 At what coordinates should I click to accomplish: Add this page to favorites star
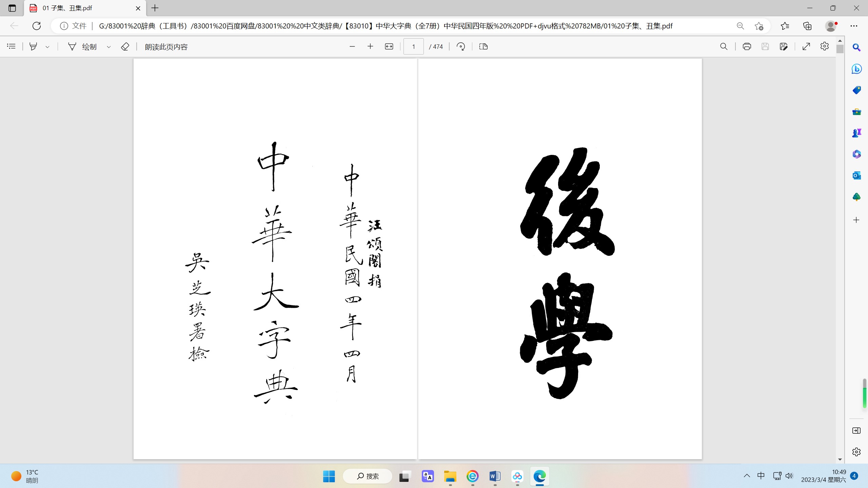coord(759,26)
